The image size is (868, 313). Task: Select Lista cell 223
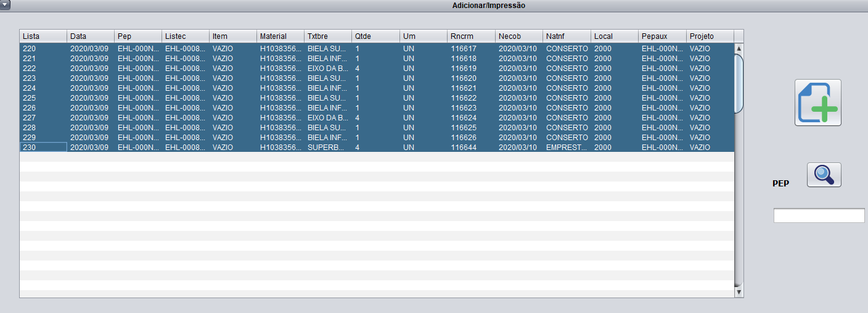pyautogui.click(x=43, y=78)
